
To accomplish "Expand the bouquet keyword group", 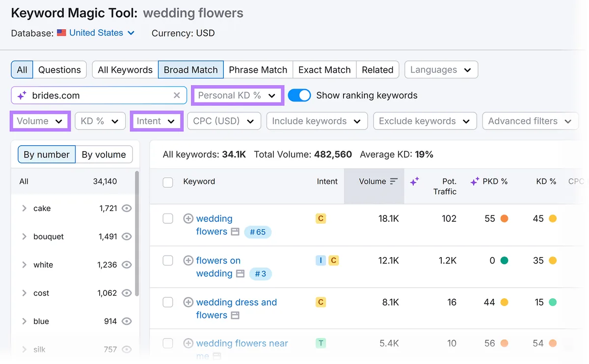I will [x=24, y=236].
